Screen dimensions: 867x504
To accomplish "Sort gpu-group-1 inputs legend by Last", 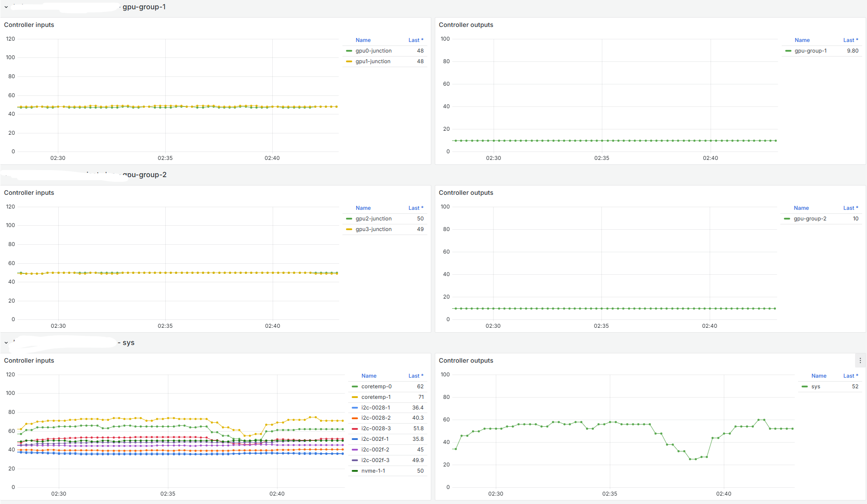I will tap(416, 40).
